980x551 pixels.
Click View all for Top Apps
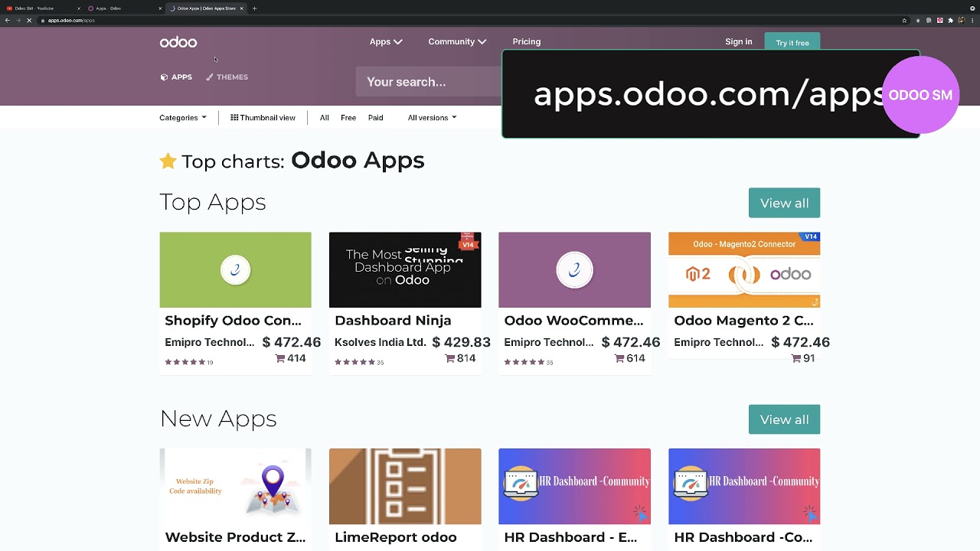[784, 203]
